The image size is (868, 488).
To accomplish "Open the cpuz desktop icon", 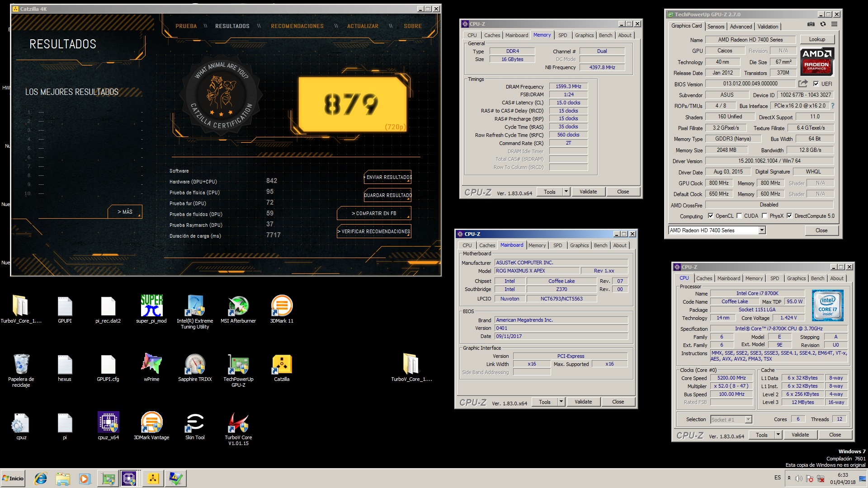I will tap(21, 426).
